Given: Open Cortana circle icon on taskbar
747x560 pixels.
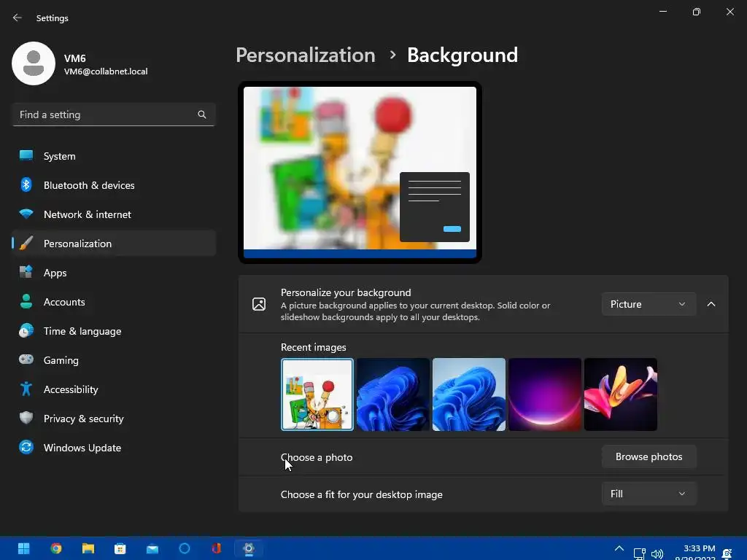Looking at the screenshot, I should point(185,548).
